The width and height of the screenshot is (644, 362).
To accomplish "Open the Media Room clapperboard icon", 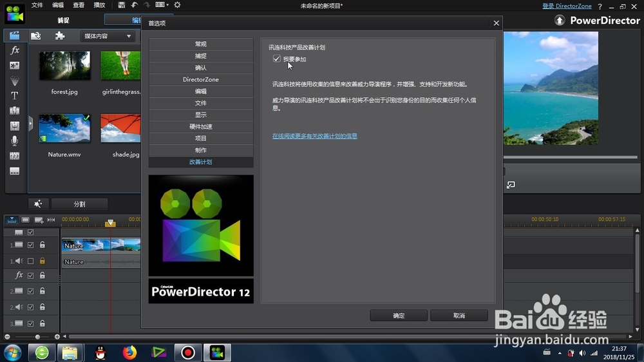I will tap(14, 35).
